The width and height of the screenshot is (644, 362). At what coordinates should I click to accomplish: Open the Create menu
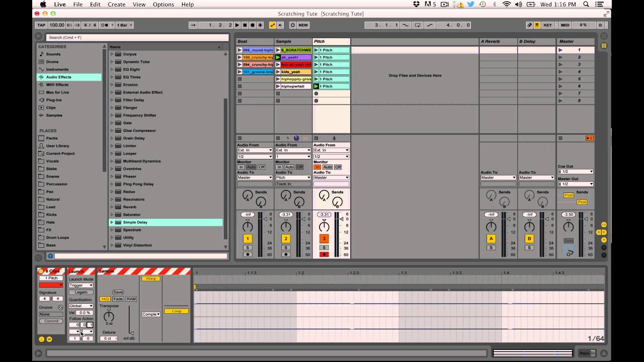(116, 5)
